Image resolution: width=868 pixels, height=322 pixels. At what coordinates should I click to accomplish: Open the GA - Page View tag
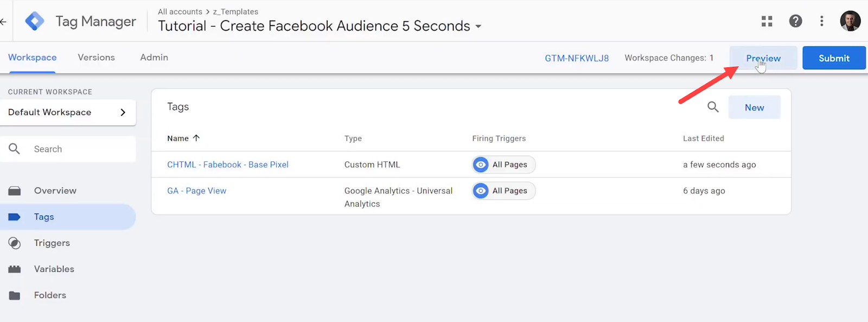[x=197, y=191]
